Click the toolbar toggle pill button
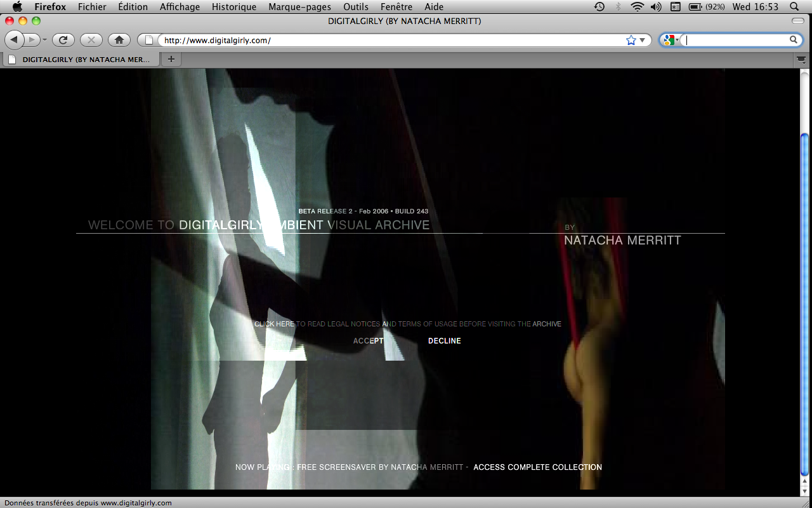The image size is (812, 508). (x=798, y=22)
